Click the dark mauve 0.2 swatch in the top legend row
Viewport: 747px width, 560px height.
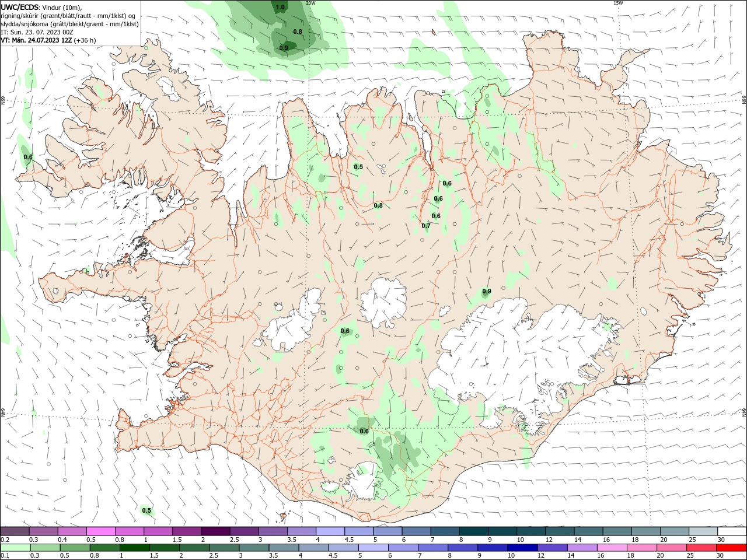(15, 531)
